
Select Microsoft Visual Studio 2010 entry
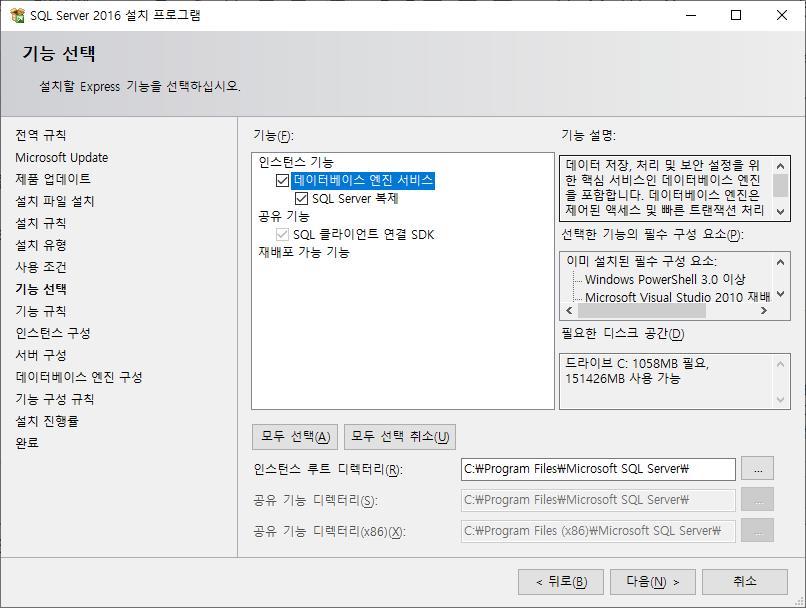coord(677,298)
